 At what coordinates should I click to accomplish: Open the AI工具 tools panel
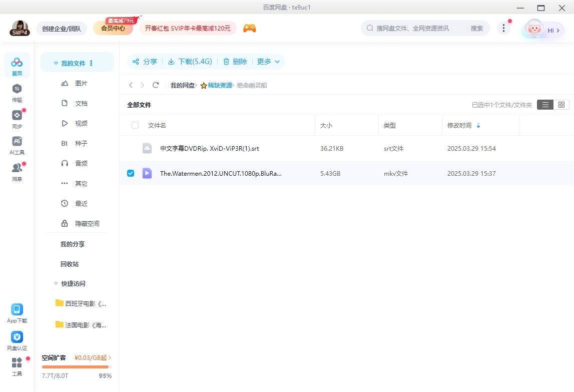click(x=17, y=144)
